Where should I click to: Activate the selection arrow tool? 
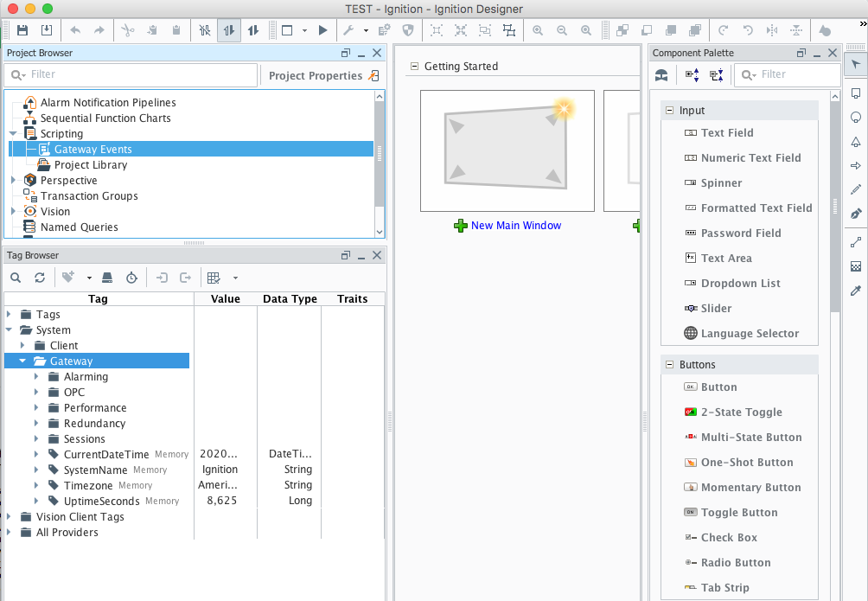[x=856, y=64]
